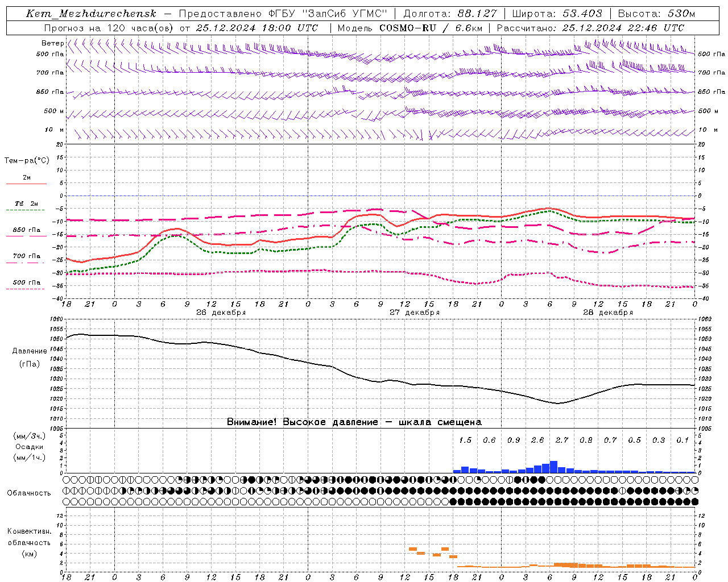
Task: Click the 1060 top value on left pressure axis
Action: (x=57, y=319)
